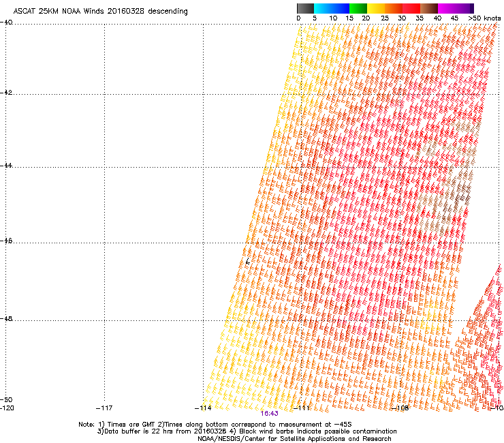Screen dimensions: 504x443
Task: Click the '25' label under the color bar
Action: (385, 18)
